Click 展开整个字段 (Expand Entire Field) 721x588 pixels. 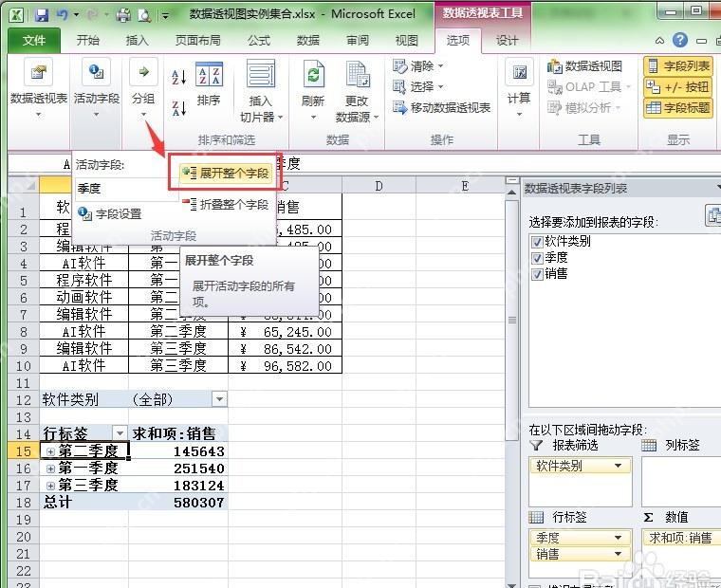coord(226,174)
